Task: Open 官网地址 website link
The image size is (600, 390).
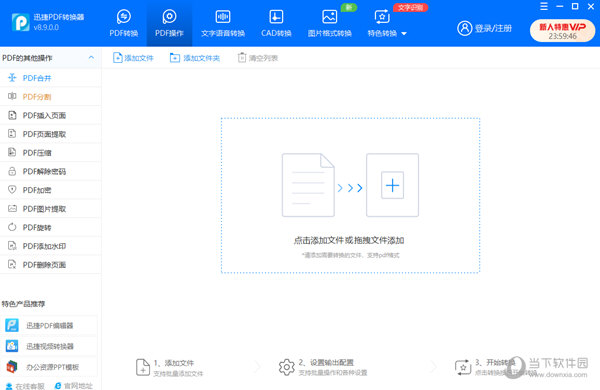Action: pos(73,386)
